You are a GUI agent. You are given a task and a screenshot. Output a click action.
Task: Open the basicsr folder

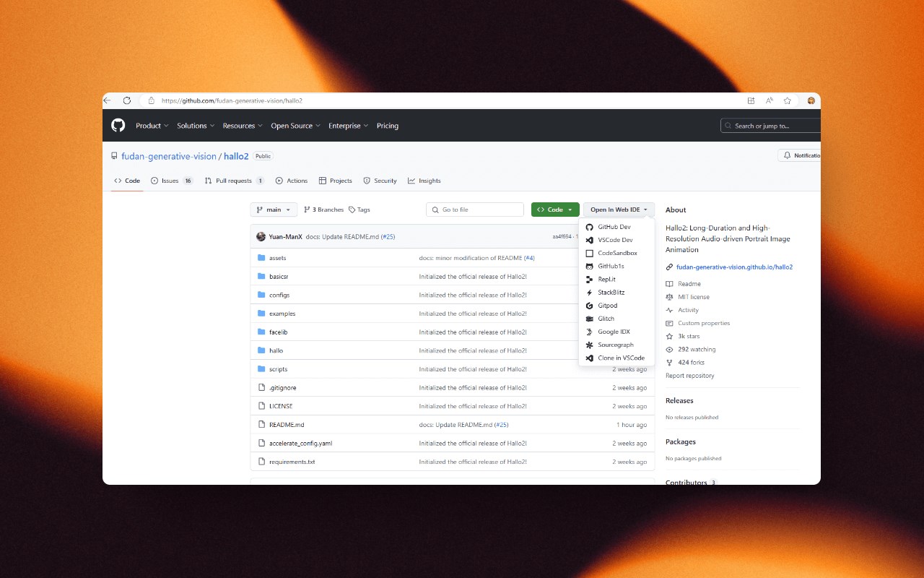pyautogui.click(x=279, y=277)
